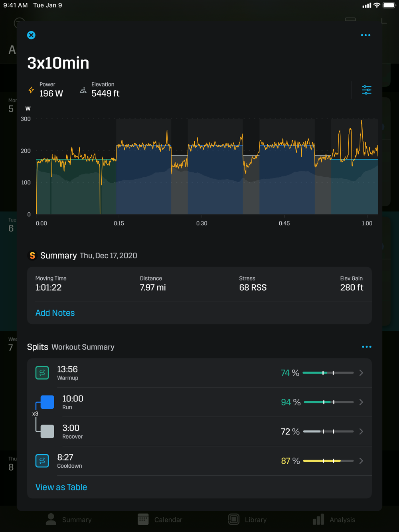The width and height of the screenshot is (399, 532).
Task: Expand the Recover split details chevron
Action: tap(361, 431)
